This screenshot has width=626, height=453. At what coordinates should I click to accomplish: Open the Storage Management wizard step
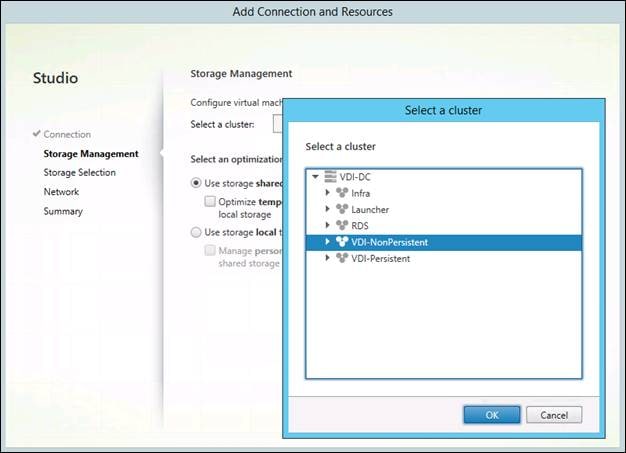tap(91, 154)
